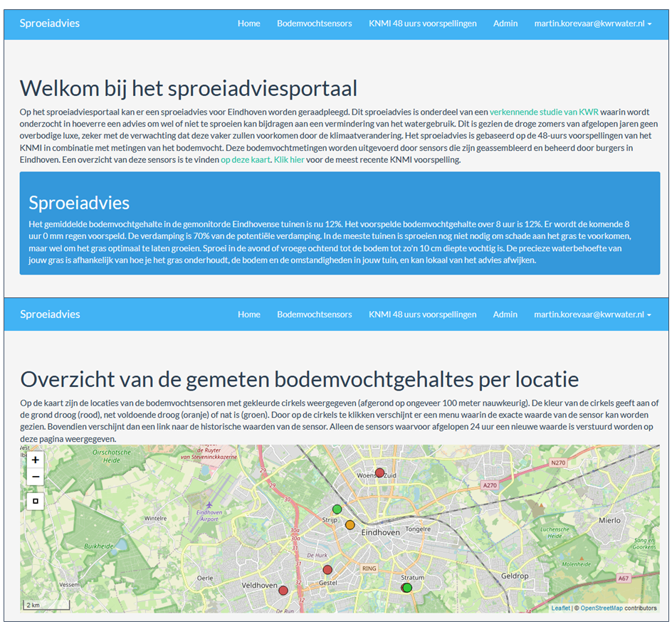672x624 pixels.
Task: Click the 'Veldhoven' label on the map
Action: coord(259,586)
